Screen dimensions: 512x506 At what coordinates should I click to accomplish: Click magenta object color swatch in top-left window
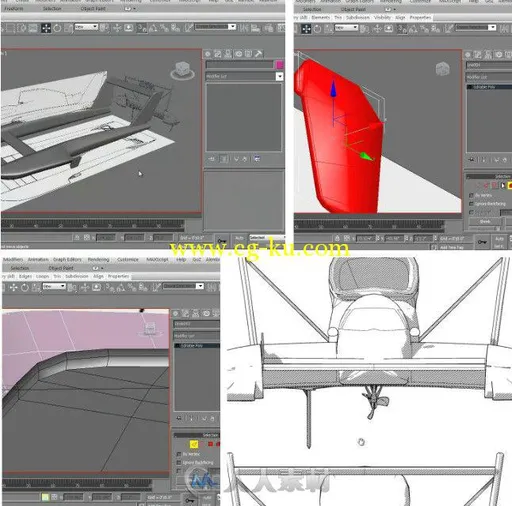279,65
